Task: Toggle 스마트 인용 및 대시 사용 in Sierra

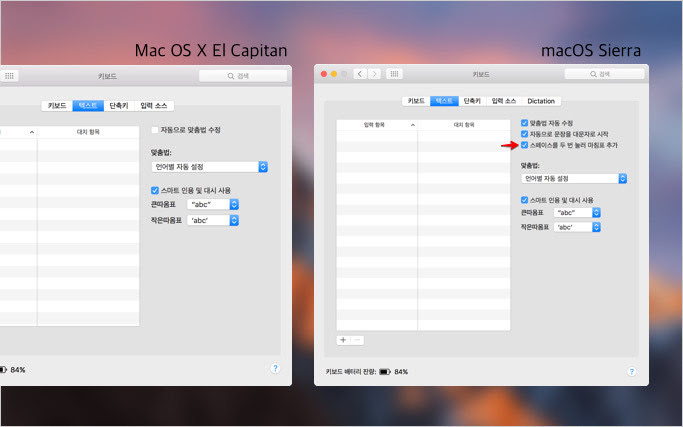Action: (x=524, y=200)
